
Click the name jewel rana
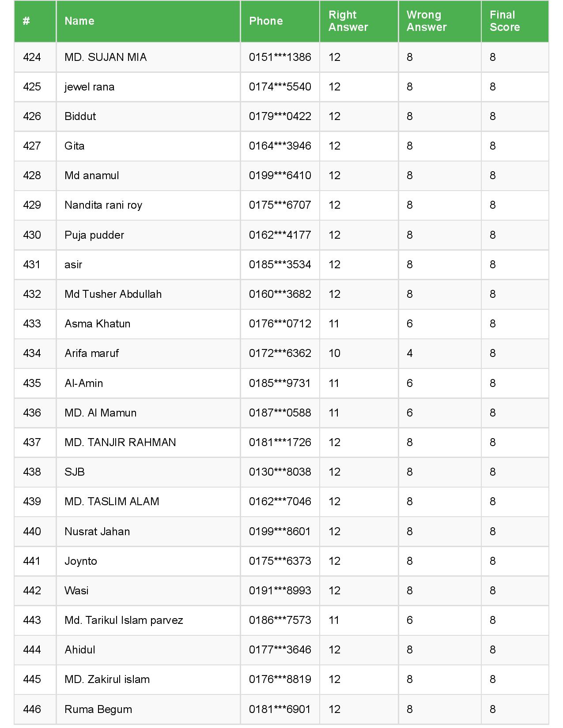89,87
